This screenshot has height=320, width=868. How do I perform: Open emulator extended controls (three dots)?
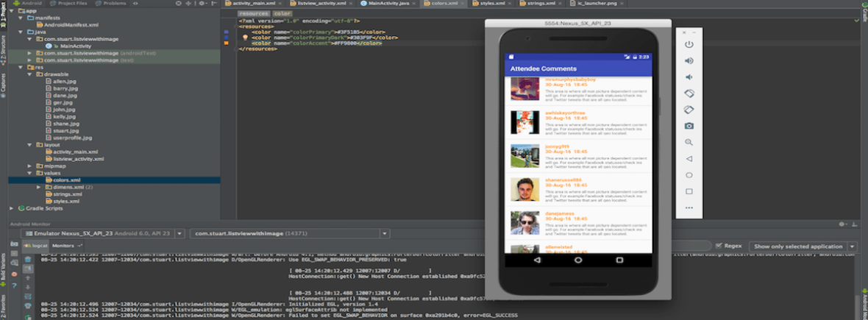tap(689, 207)
